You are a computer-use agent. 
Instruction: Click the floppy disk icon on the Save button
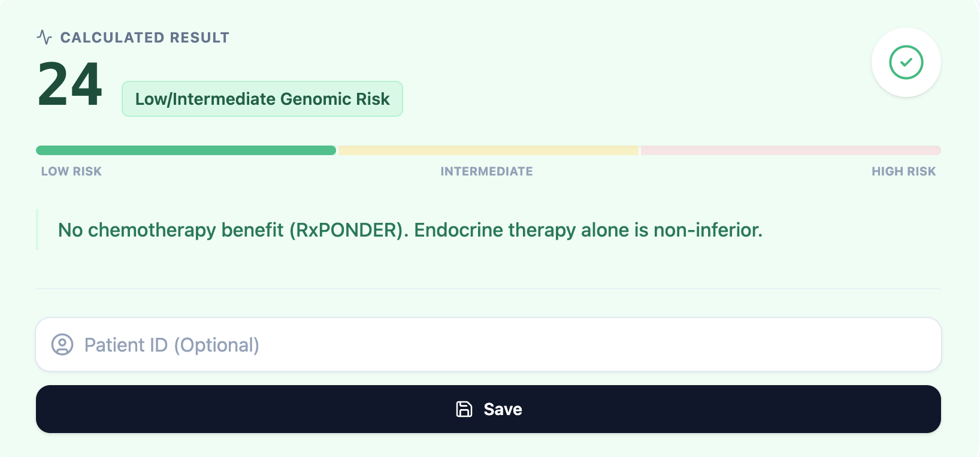(x=464, y=408)
